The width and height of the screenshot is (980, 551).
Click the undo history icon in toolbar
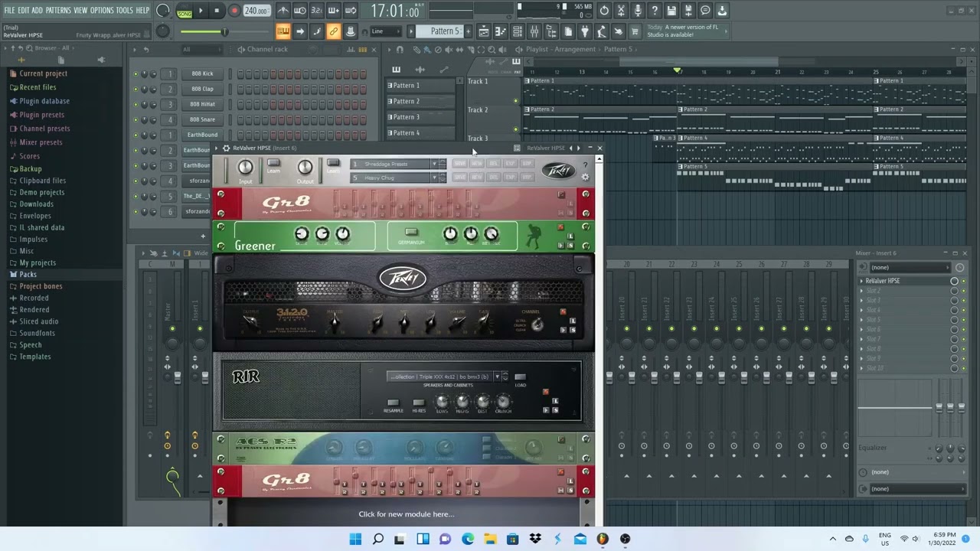pyautogui.click(x=604, y=11)
